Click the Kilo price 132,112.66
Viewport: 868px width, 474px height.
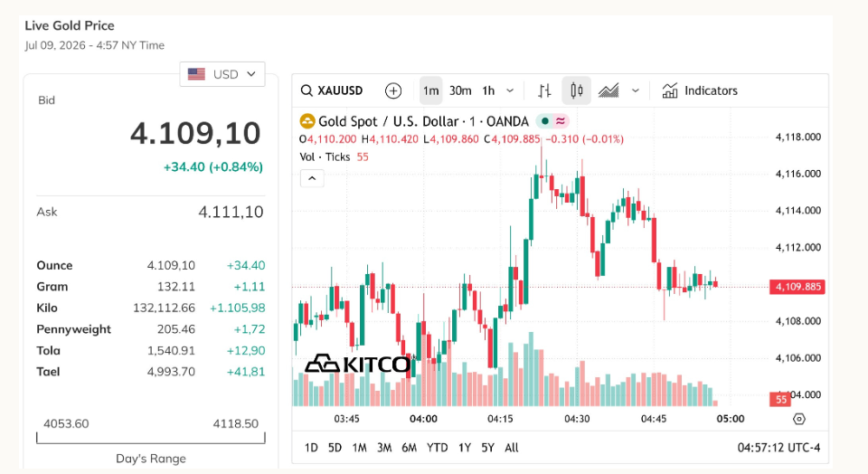click(x=164, y=308)
